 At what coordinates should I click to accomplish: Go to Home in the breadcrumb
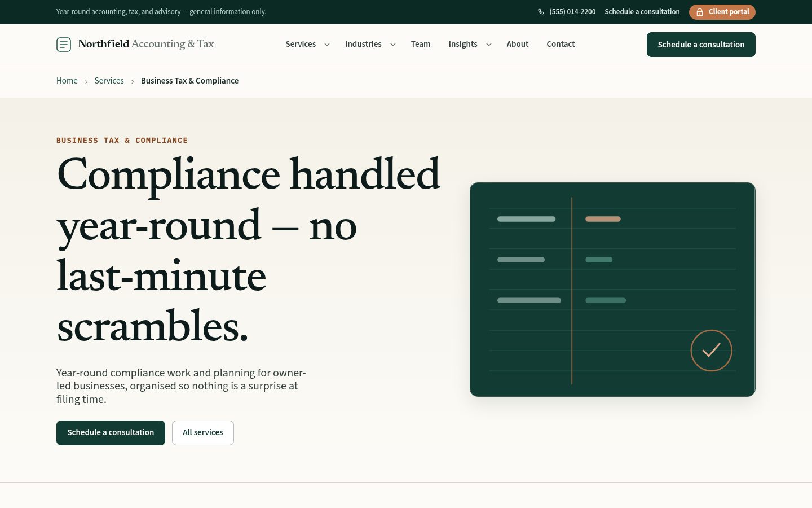click(x=67, y=81)
